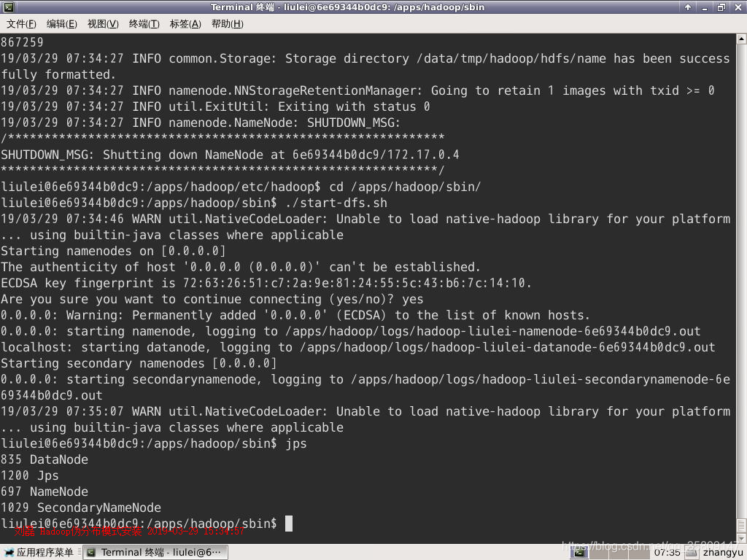Minimize the Terminal window
Screen dimensions: 747x560
tap(705, 7)
